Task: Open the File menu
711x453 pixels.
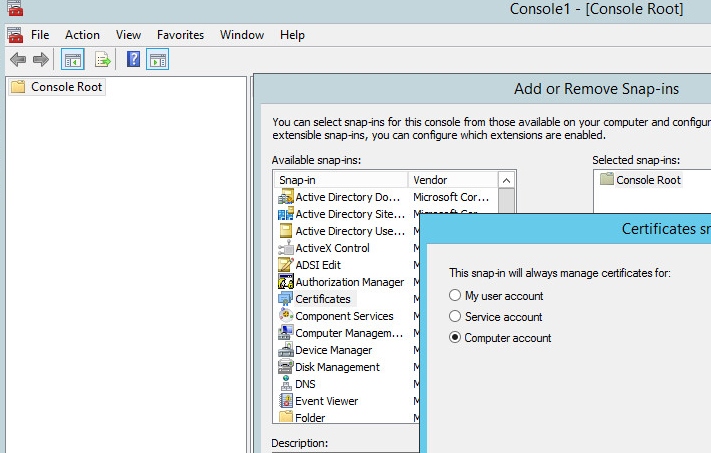Action: click(40, 35)
